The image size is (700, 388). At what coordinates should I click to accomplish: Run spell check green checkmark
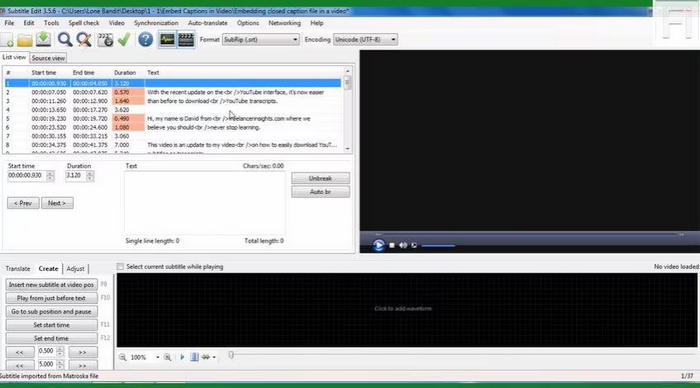click(x=124, y=39)
